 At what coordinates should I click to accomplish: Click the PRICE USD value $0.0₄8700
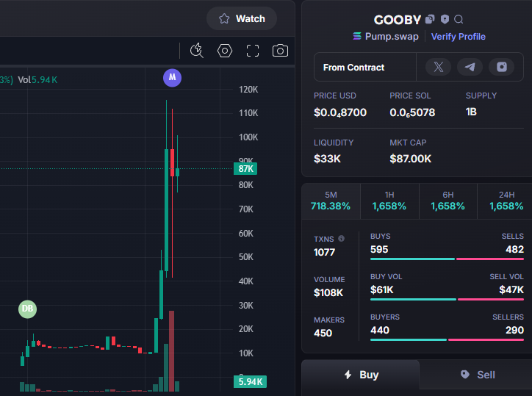click(340, 112)
